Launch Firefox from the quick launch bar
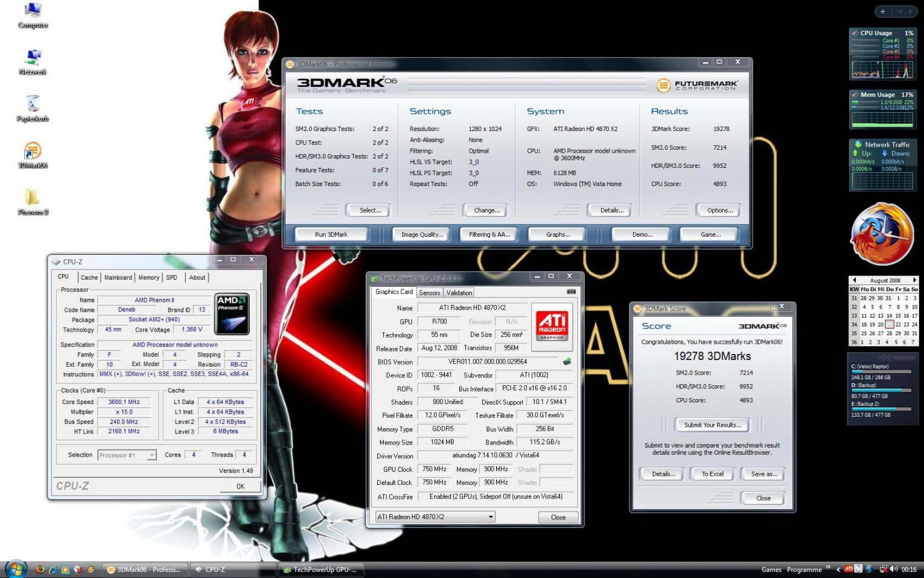Viewport: 924px width, 578px height. click(40, 569)
